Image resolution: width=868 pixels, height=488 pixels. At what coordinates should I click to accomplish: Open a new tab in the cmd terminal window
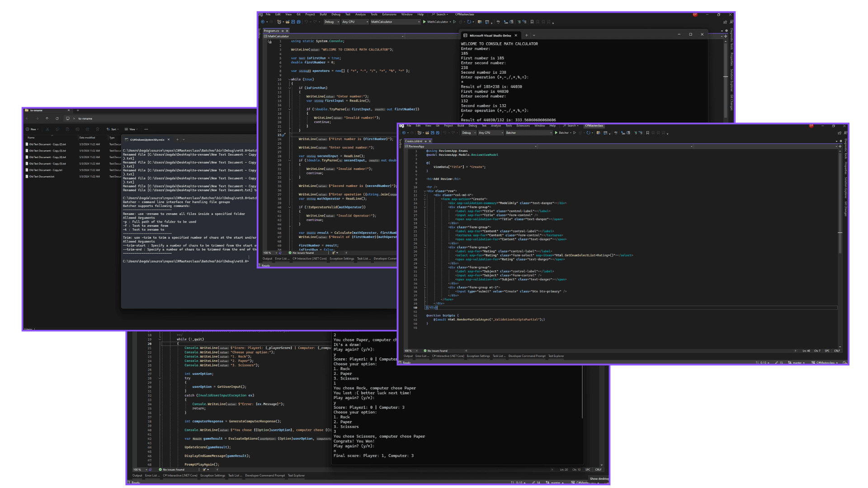coord(177,140)
